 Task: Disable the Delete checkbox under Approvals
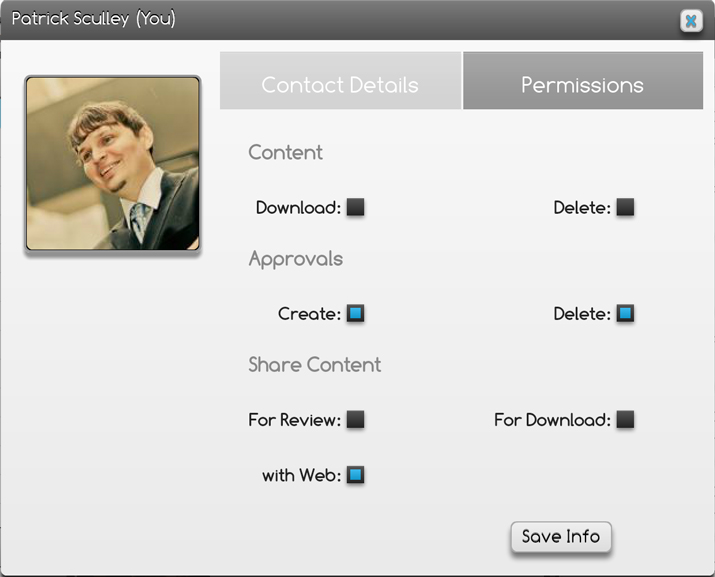click(x=625, y=313)
